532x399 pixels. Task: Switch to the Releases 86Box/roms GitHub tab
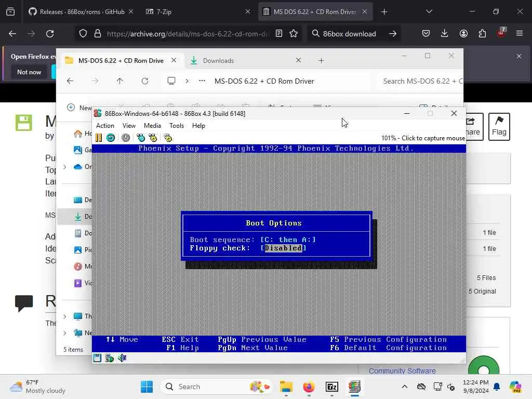click(x=81, y=12)
